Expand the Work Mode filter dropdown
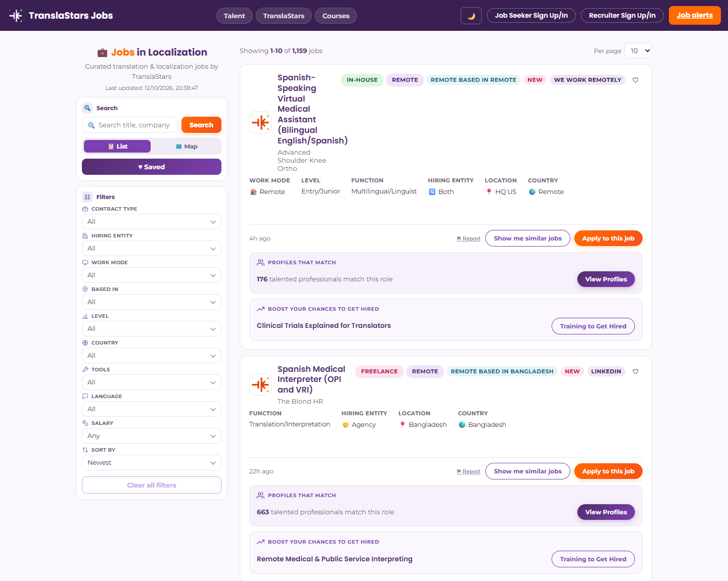Viewport: 728px width, 581px height. 152,275
